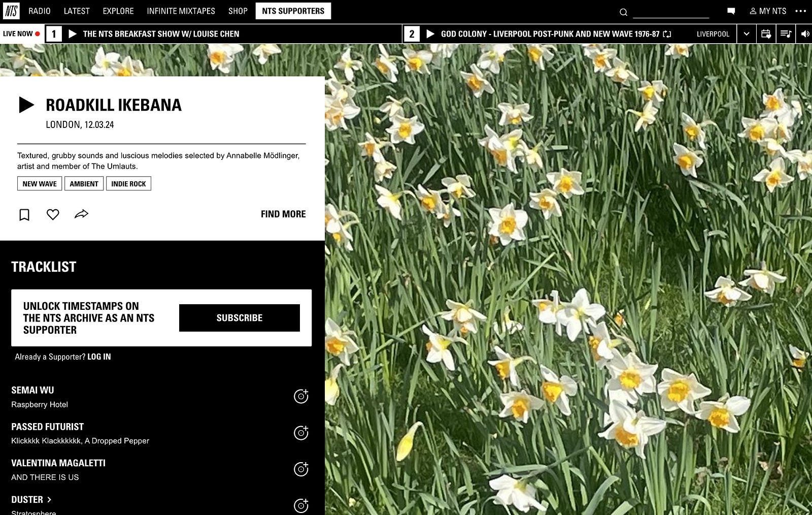Screen dimensions: 812x515
Task: Click the Subscribe button
Action: pyautogui.click(x=240, y=318)
